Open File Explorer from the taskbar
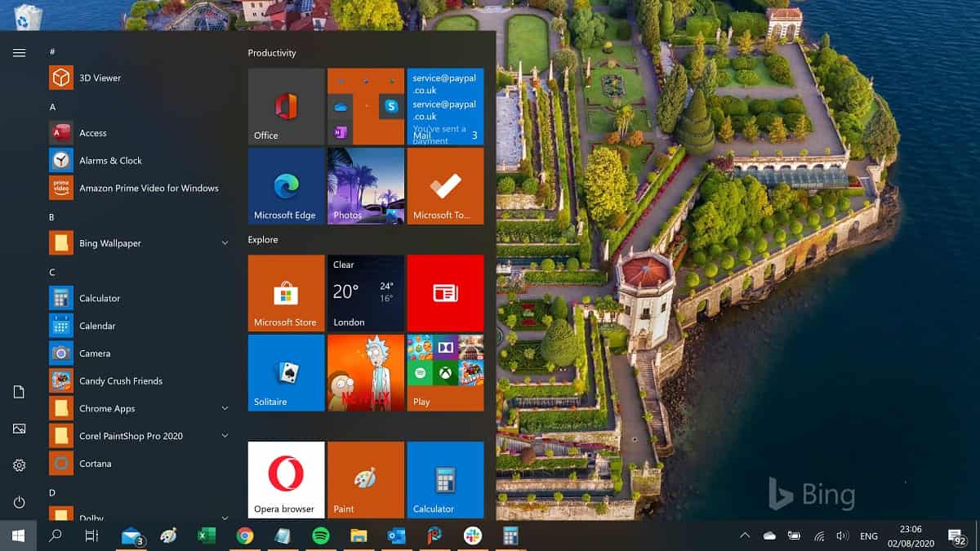Screen dimensions: 980x551 click(x=359, y=535)
